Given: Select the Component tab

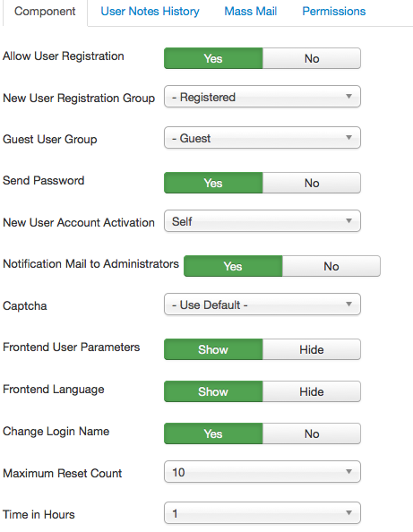Looking at the screenshot, I should point(45,12).
